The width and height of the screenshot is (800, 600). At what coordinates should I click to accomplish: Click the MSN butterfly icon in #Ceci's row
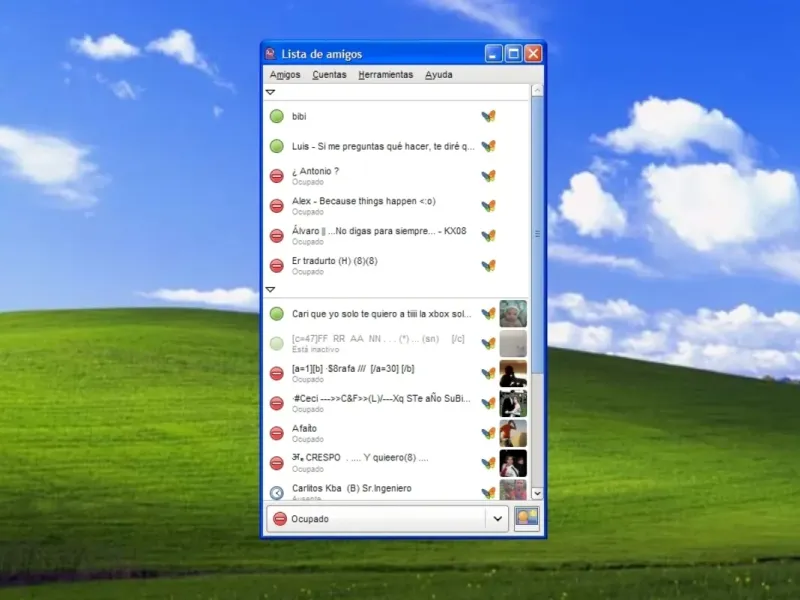click(488, 403)
